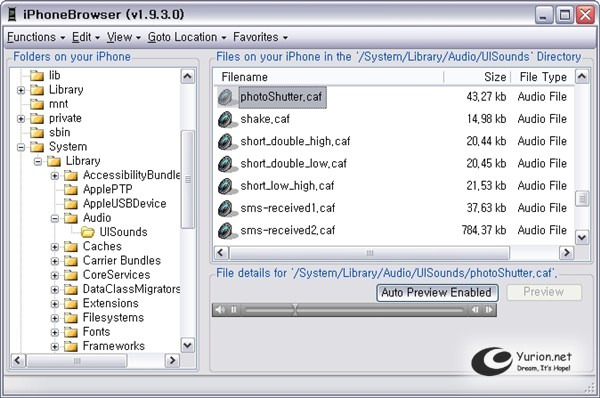600x398 pixels.
Task: Expand the private folder node
Action: [21, 119]
